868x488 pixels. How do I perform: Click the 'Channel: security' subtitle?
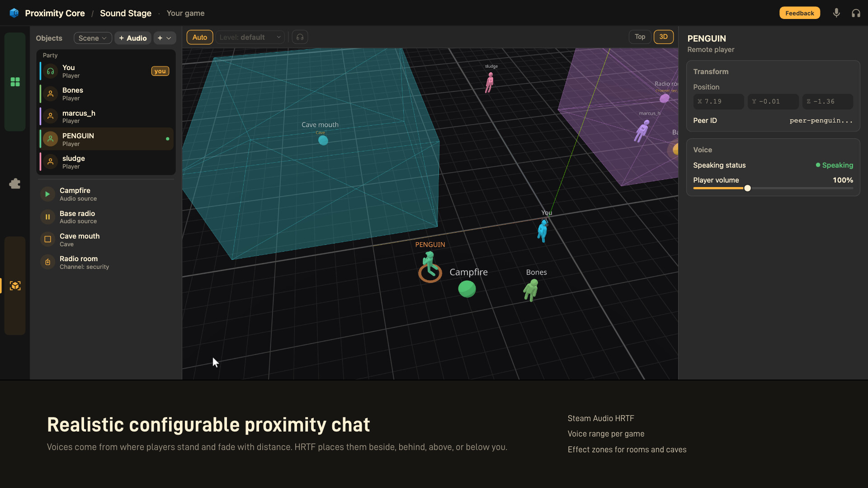tap(84, 267)
